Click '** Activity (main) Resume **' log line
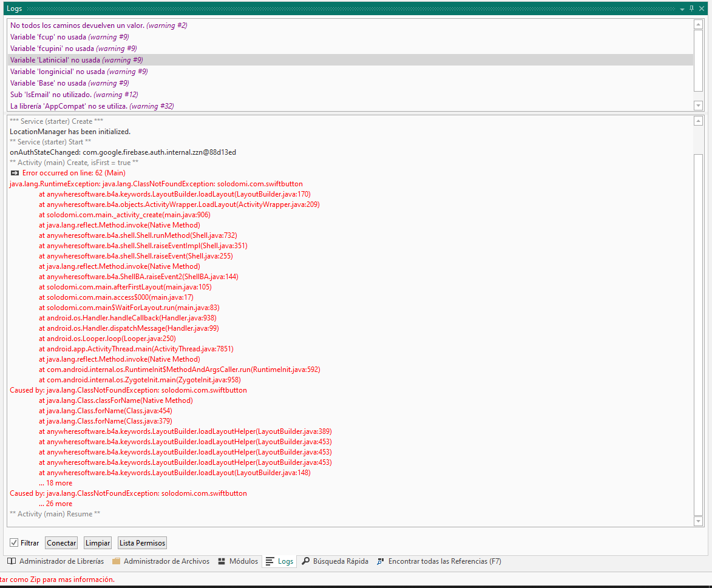Image resolution: width=712 pixels, height=588 pixels. tap(55, 514)
